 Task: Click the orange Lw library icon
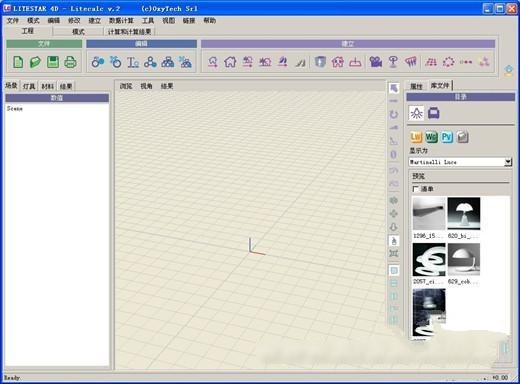click(x=416, y=137)
